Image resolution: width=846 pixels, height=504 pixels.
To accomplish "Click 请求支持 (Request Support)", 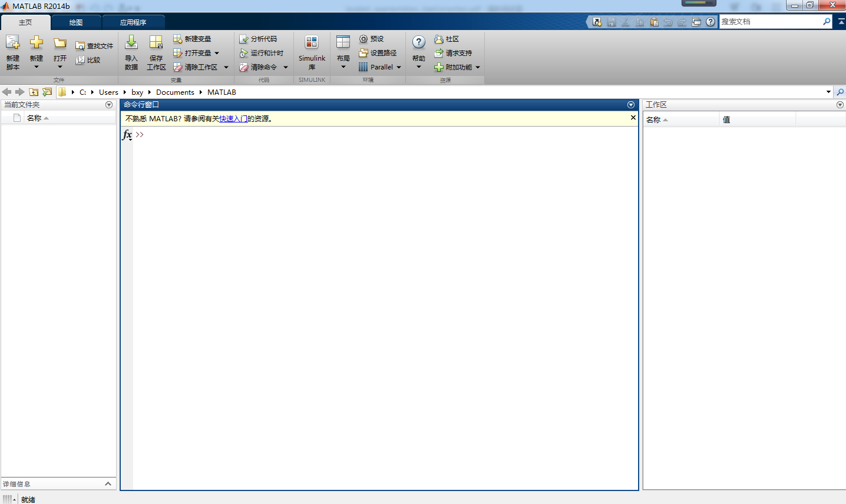I will coord(453,53).
